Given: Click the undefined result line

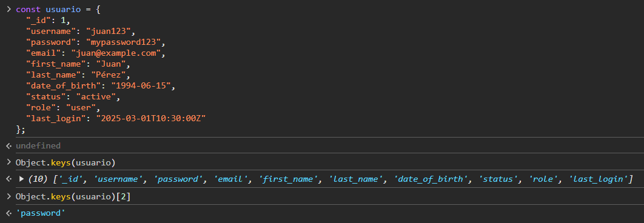Looking at the screenshot, I should (x=38, y=145).
